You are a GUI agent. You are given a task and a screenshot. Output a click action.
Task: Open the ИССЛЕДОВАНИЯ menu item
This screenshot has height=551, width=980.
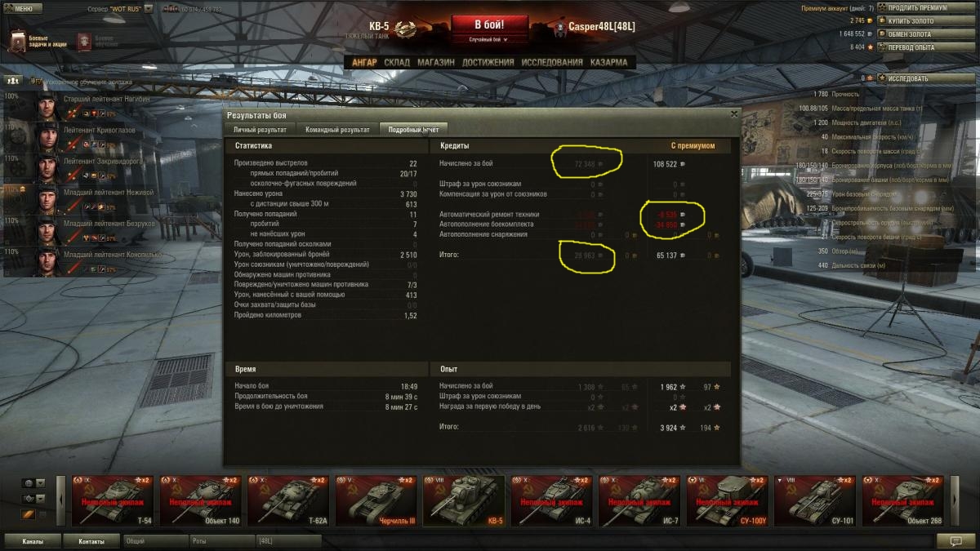click(x=552, y=62)
